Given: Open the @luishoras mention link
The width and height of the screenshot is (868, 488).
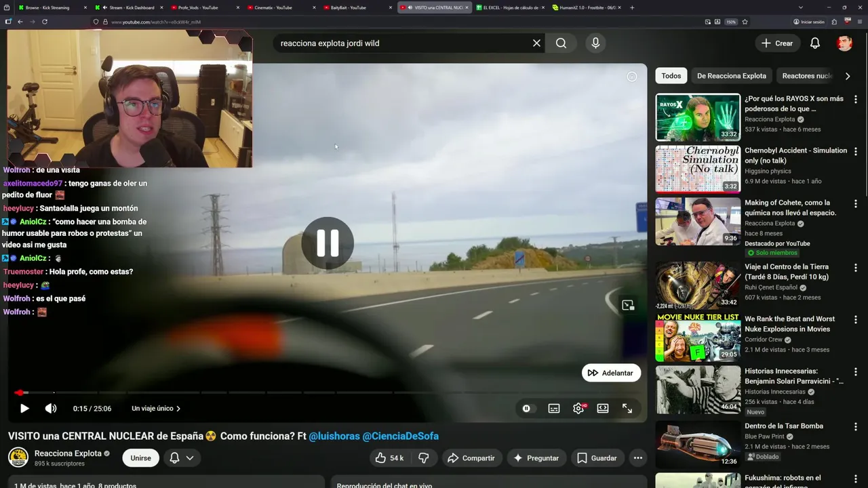Looking at the screenshot, I should click(334, 436).
